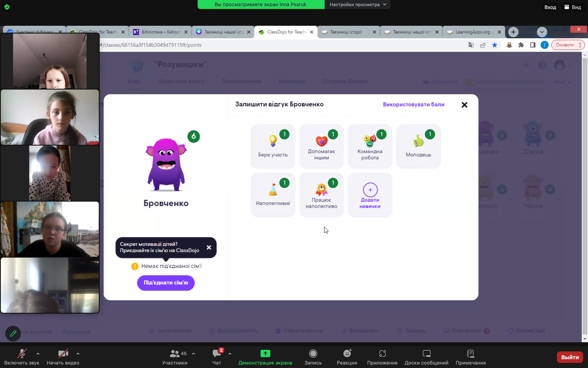
Task: Give the 'Командна робота' skill point
Action: tap(370, 146)
